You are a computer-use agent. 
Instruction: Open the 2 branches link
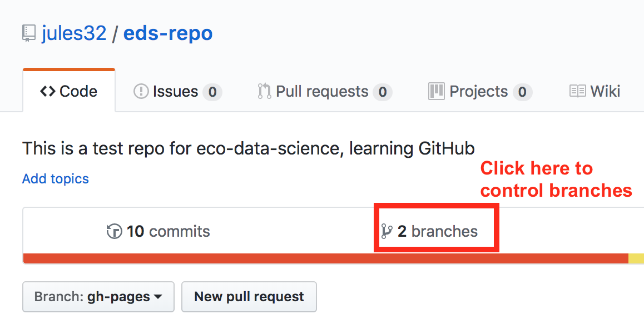coord(429,232)
